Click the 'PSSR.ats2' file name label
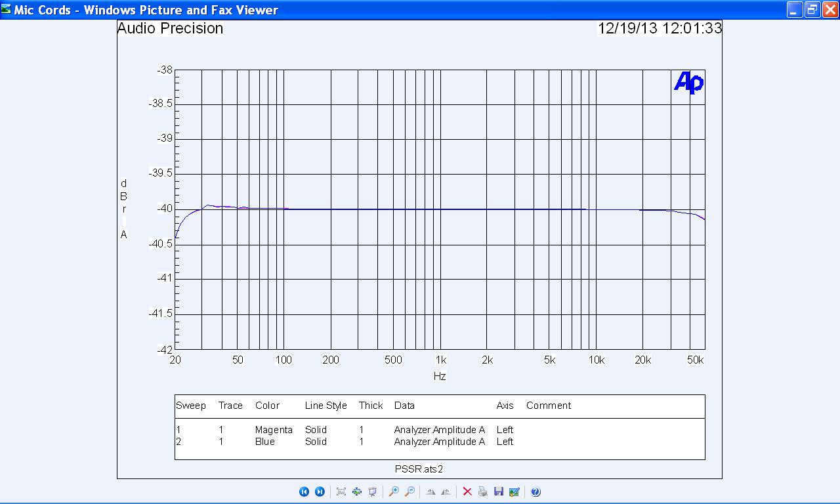Viewport: 840px width, 504px height. [x=419, y=469]
